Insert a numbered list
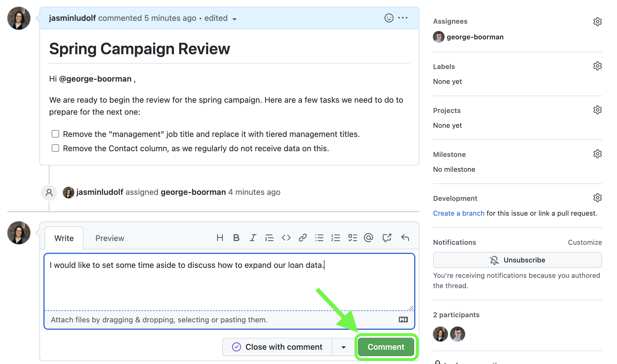The height and width of the screenshot is (364, 617). click(x=336, y=238)
